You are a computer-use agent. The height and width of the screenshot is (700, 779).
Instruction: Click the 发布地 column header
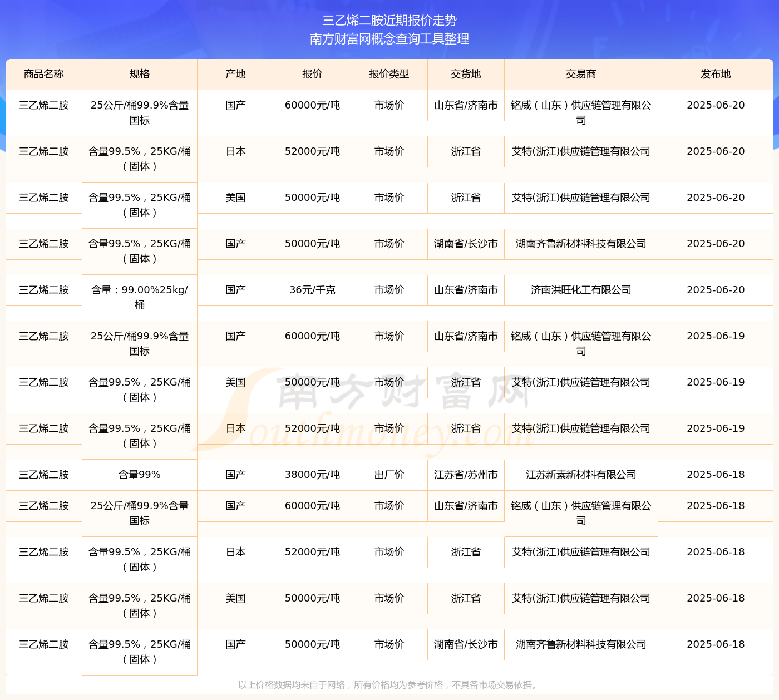(716, 74)
